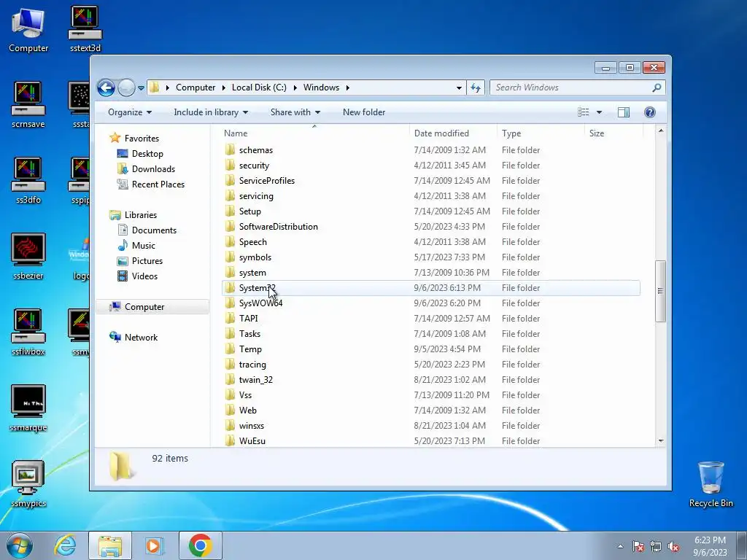747x560 pixels.
Task: Toggle the preview pane button
Action: point(623,112)
